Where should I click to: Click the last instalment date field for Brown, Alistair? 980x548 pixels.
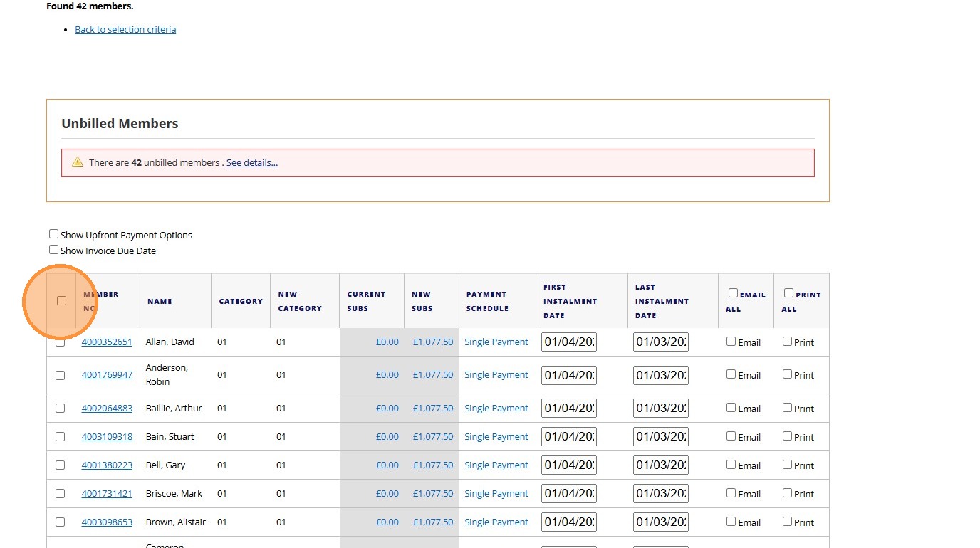pos(661,522)
